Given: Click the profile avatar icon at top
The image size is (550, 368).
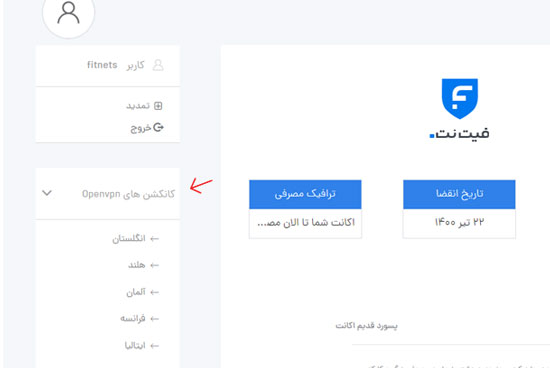Looking at the screenshot, I should point(68,13).
